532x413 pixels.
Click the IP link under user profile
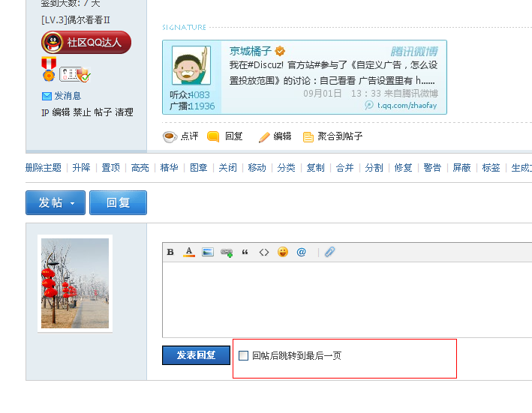coord(45,112)
